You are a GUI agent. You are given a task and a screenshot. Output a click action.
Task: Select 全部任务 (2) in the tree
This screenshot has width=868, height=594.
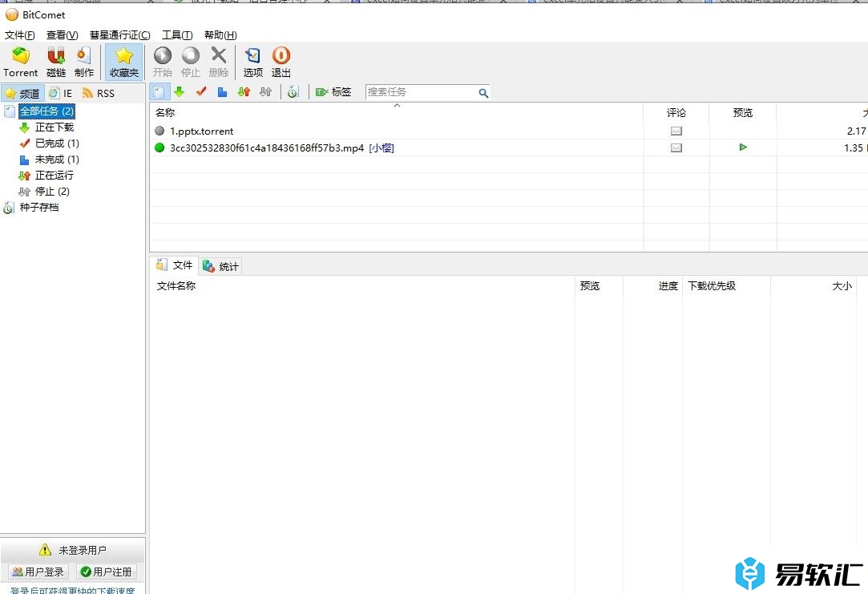point(46,111)
